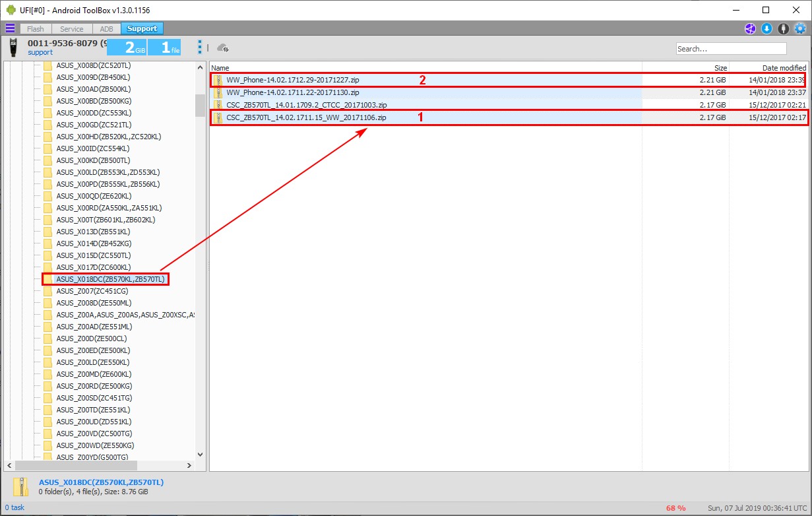Click size 2.21 GiB of WW_Phone-14.02.1712.29 row
Image resolution: width=812 pixels, height=516 pixels.
(x=712, y=80)
